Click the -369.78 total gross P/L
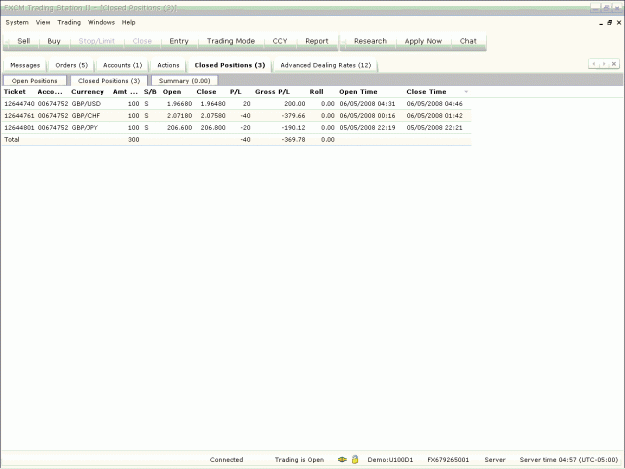This screenshot has height=469, width=625. (293, 139)
